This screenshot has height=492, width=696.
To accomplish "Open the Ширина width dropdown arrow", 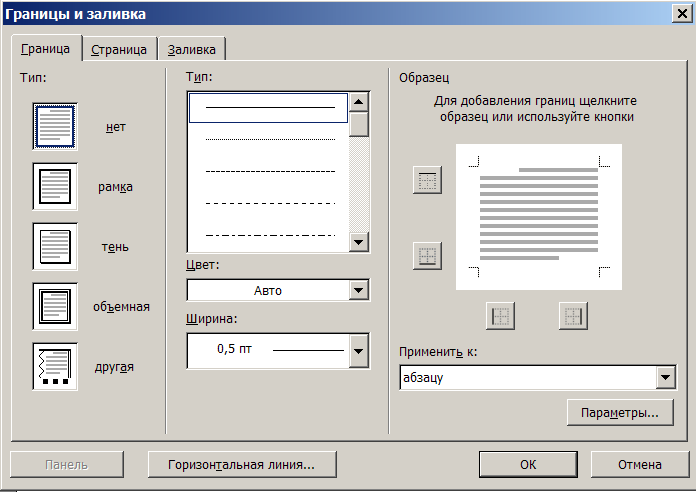I will (x=359, y=351).
